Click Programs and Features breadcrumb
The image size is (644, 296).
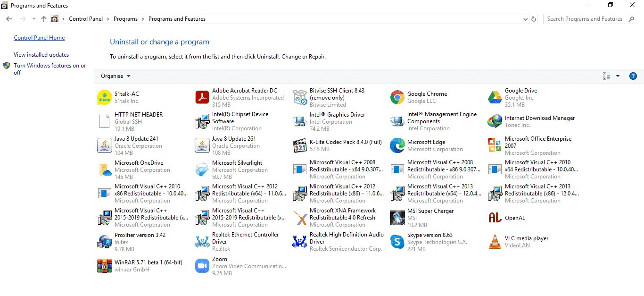(177, 19)
